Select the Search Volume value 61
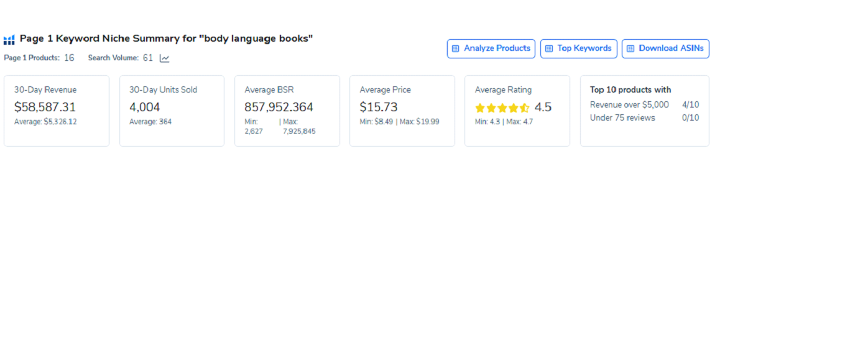Viewport: 868px width, 356px height. coord(148,58)
